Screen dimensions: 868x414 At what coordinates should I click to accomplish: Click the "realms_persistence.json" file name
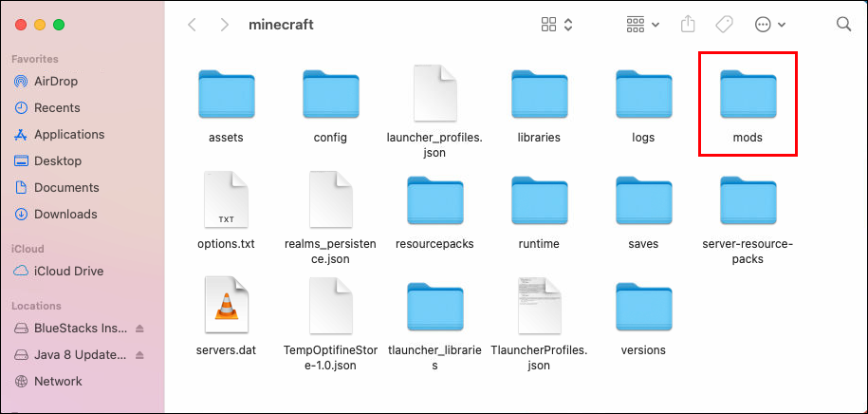[x=330, y=252]
